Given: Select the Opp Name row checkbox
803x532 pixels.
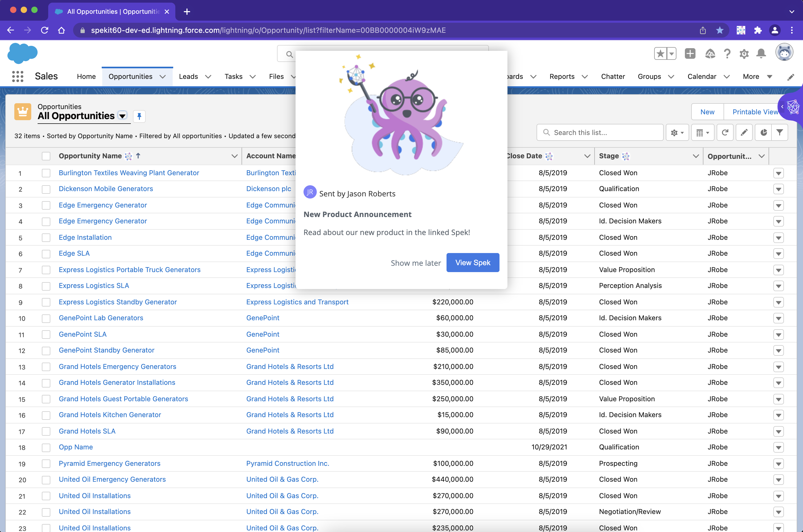Looking at the screenshot, I should pos(46,448).
